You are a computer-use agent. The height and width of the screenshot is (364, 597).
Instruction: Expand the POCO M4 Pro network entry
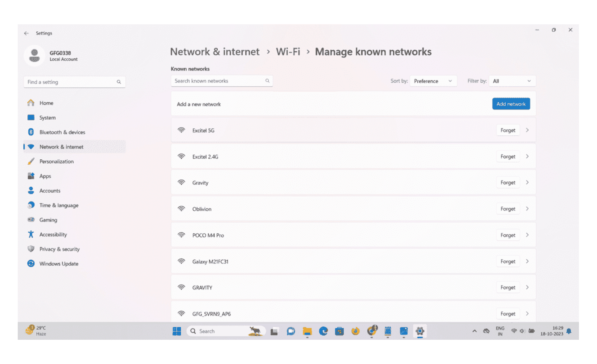[527, 235]
